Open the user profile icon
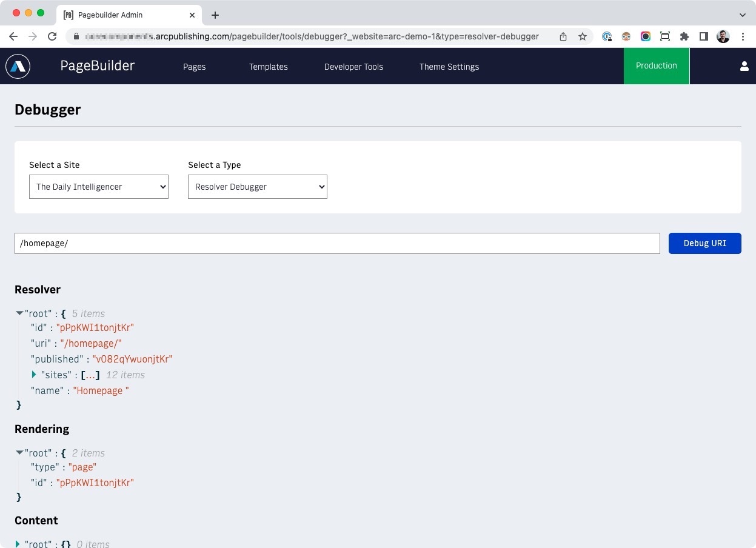 click(744, 66)
